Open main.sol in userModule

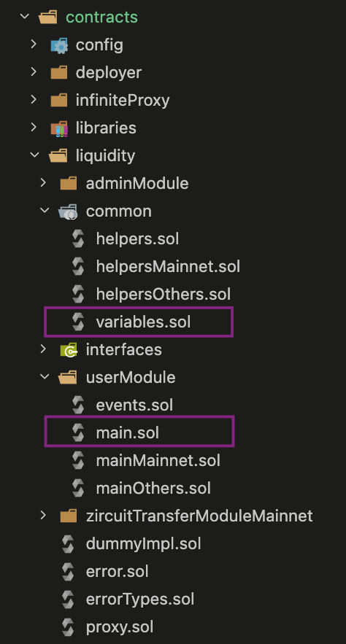click(x=139, y=431)
